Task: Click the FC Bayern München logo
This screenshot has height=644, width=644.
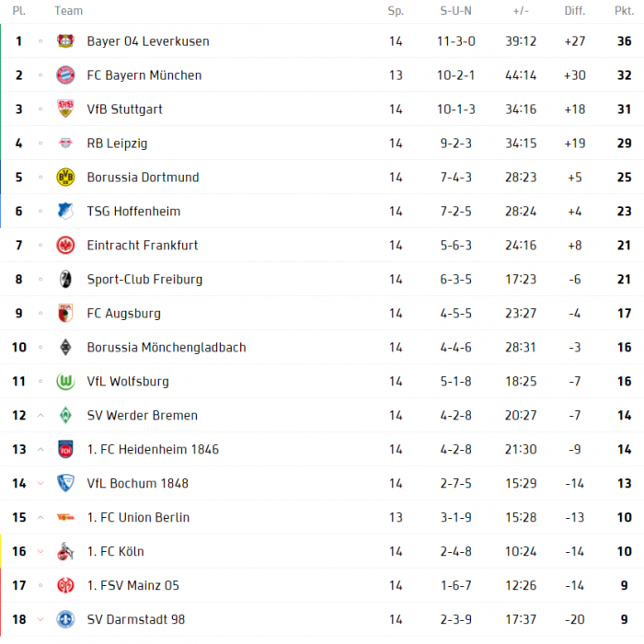Action: pos(65,75)
